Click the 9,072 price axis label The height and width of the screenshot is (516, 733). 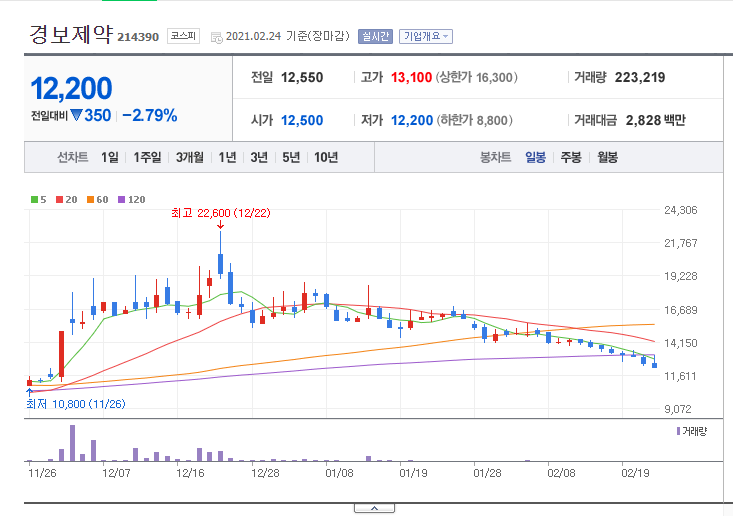click(678, 409)
